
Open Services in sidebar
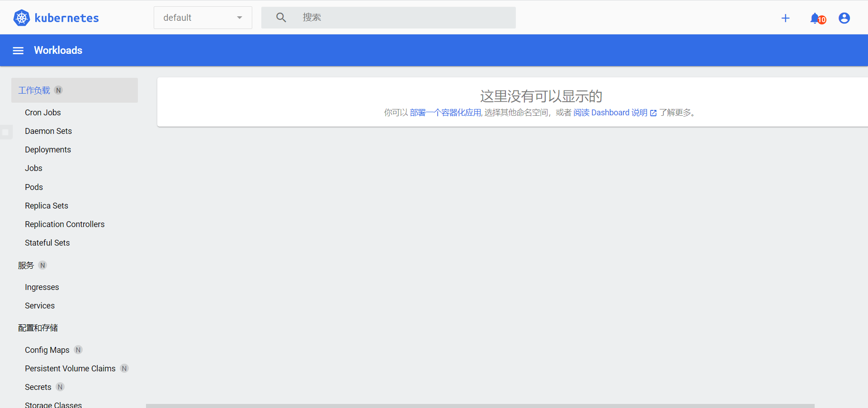(x=40, y=306)
